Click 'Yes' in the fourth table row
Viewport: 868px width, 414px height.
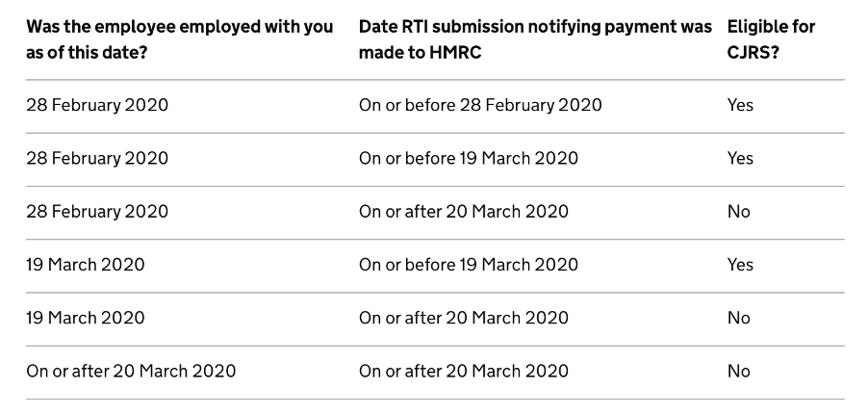tap(740, 265)
